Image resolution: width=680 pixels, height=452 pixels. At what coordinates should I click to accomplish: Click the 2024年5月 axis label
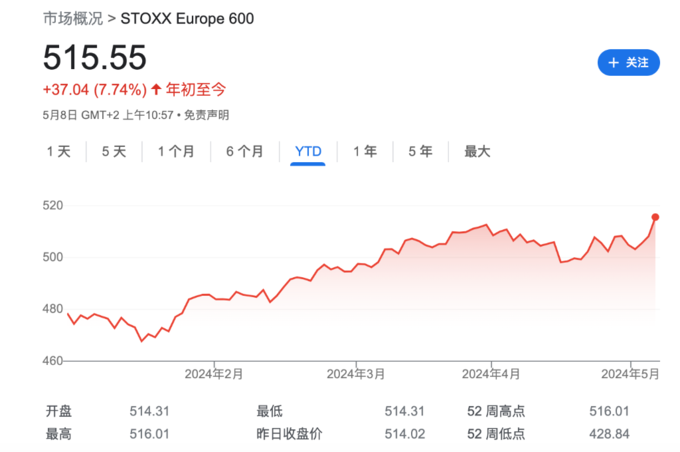coord(630,374)
